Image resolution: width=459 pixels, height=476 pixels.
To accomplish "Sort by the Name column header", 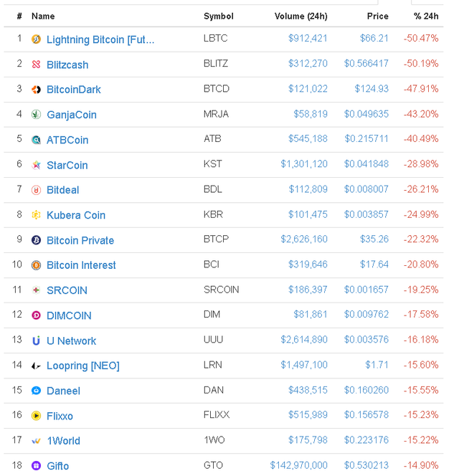I will point(43,16).
